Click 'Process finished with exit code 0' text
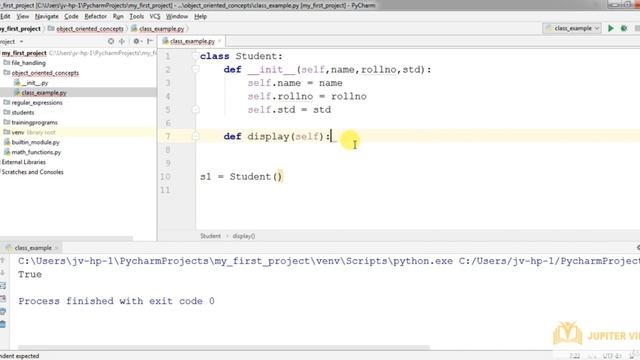This screenshot has width=640, height=360. [116, 301]
